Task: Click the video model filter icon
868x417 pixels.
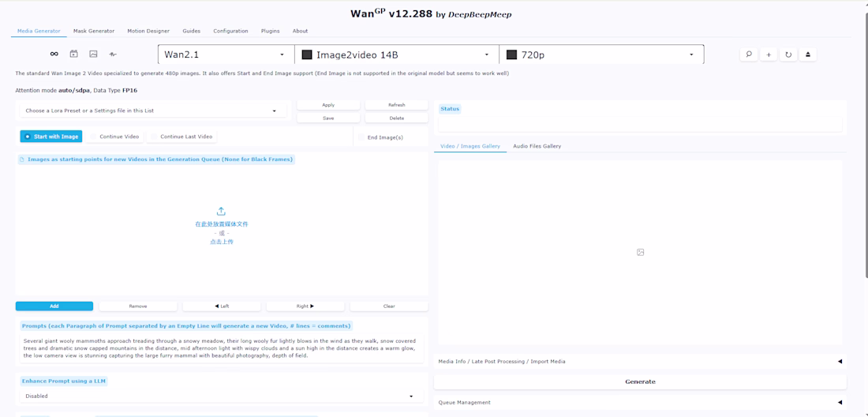Action: 73,54
